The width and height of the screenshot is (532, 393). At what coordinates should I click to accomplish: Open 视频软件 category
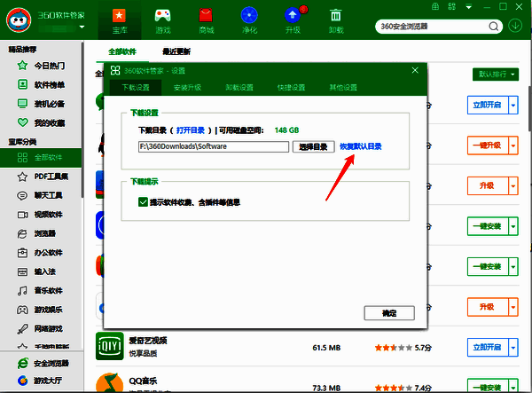point(40,215)
